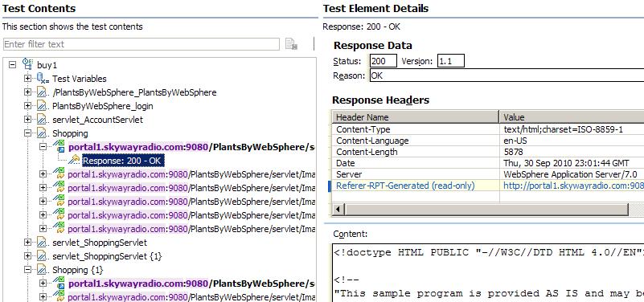Click the Test Variables icon
Screen dimensions: 644x302
[43, 79]
